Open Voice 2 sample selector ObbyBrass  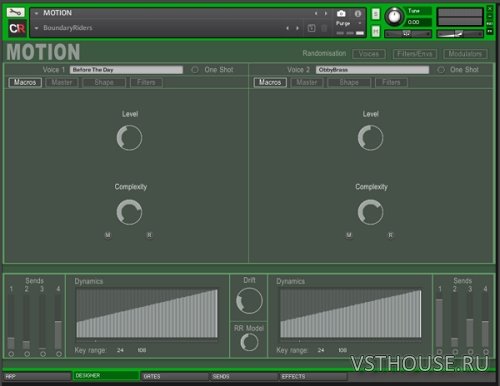(372, 70)
